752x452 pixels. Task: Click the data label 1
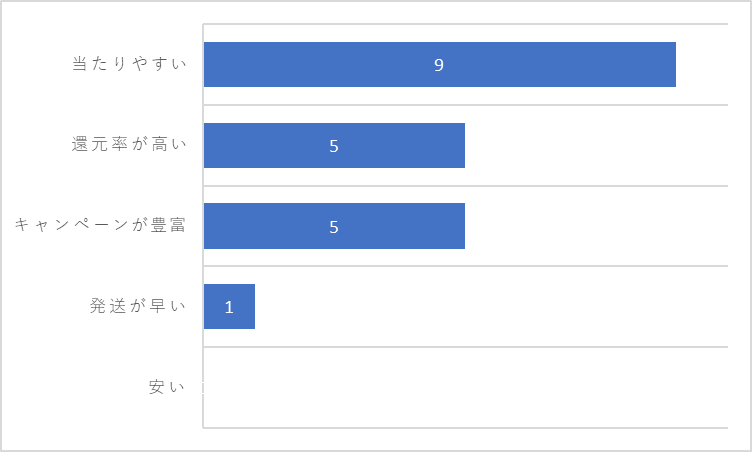coord(229,307)
